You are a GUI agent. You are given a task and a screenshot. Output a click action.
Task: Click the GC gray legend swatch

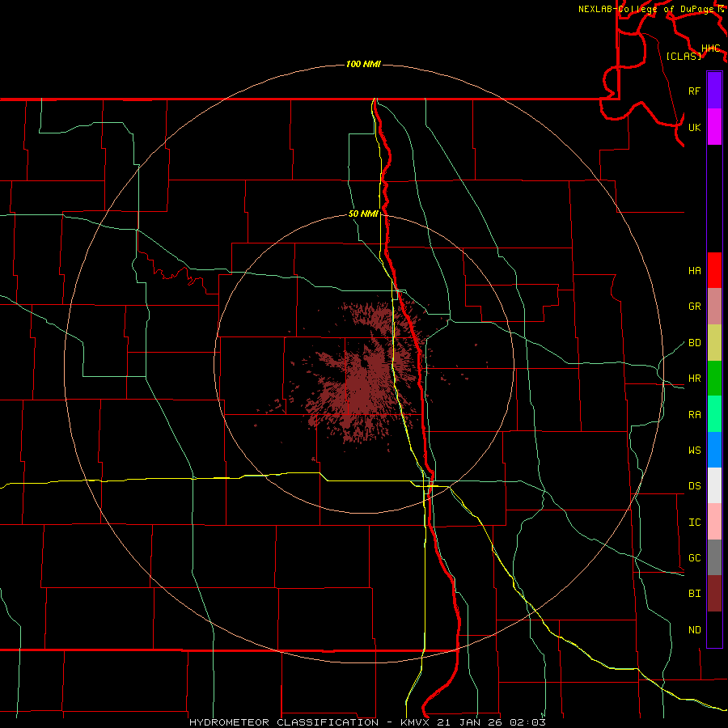click(x=714, y=557)
